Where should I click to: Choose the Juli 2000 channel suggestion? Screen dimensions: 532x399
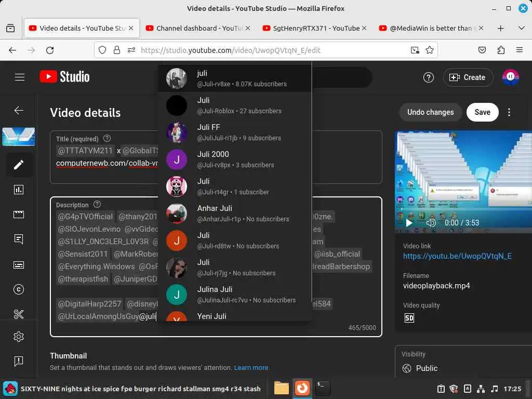(x=235, y=159)
